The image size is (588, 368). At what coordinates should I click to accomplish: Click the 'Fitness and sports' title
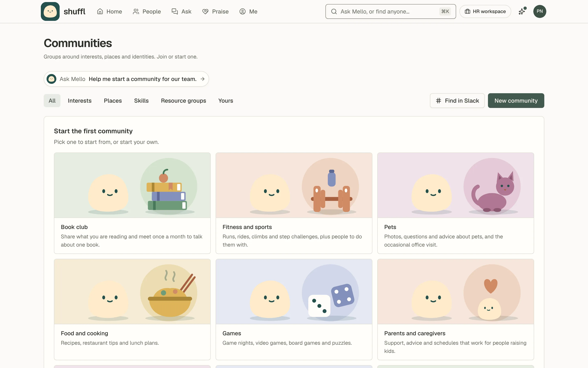247,227
